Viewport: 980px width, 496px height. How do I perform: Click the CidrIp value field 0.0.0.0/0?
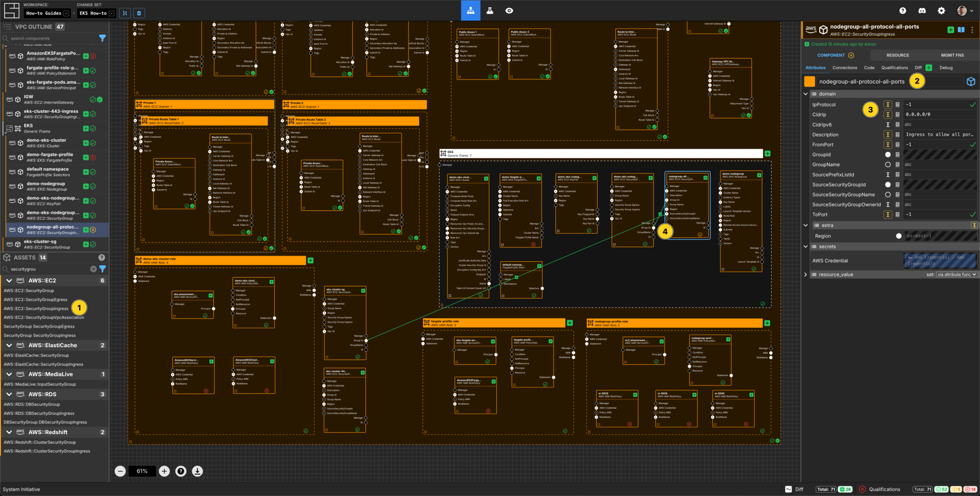click(x=940, y=115)
